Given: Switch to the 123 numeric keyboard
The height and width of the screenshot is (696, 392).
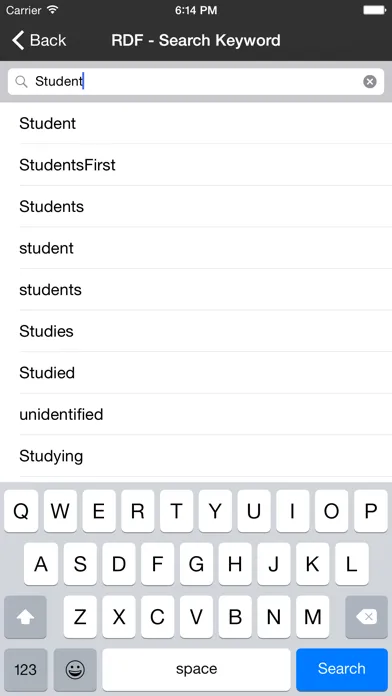Looking at the screenshot, I should pos(25,669).
